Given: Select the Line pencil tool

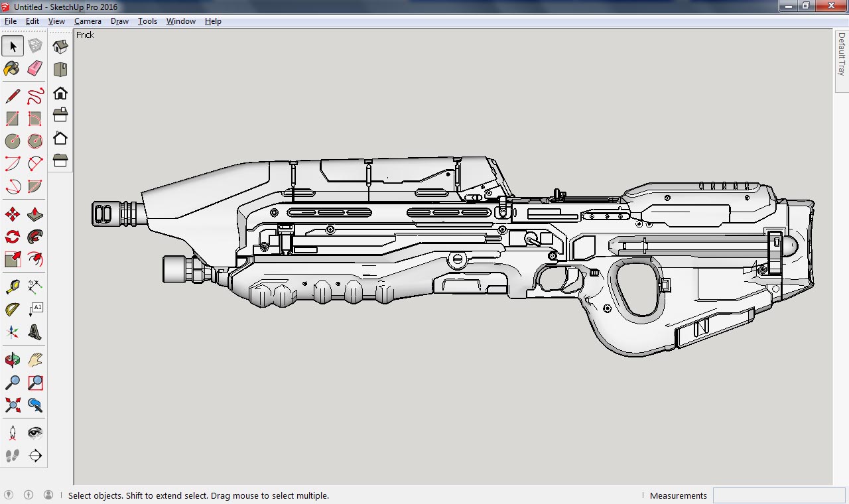Looking at the screenshot, I should 13,96.
